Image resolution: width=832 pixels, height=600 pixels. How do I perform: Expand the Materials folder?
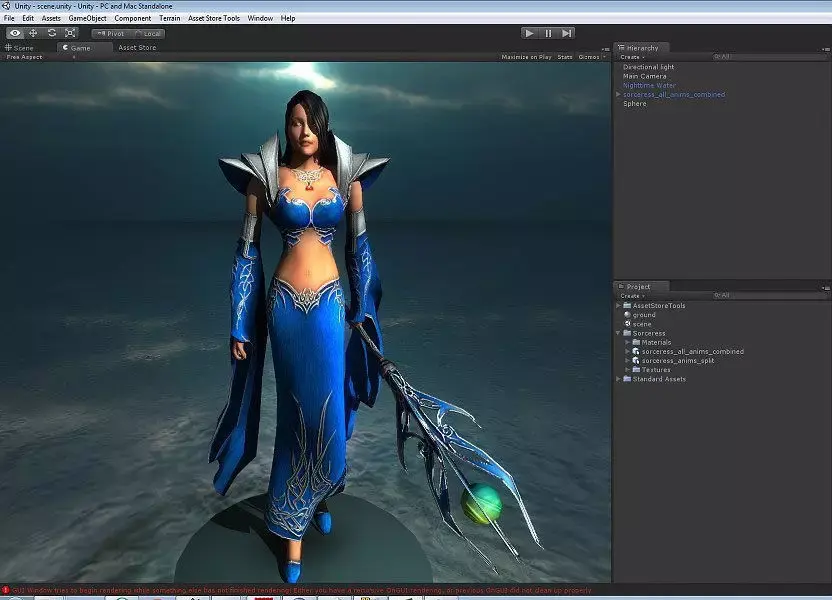tap(627, 342)
